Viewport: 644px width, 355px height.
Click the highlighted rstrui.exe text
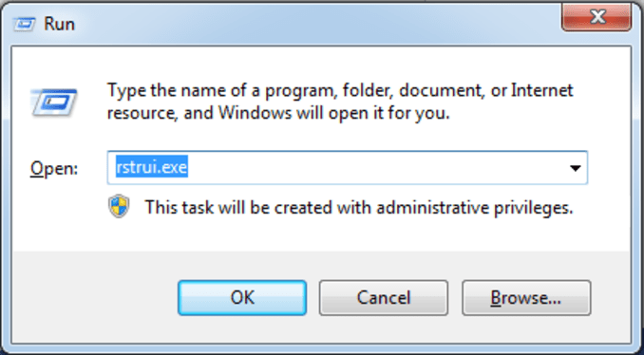click(x=152, y=167)
